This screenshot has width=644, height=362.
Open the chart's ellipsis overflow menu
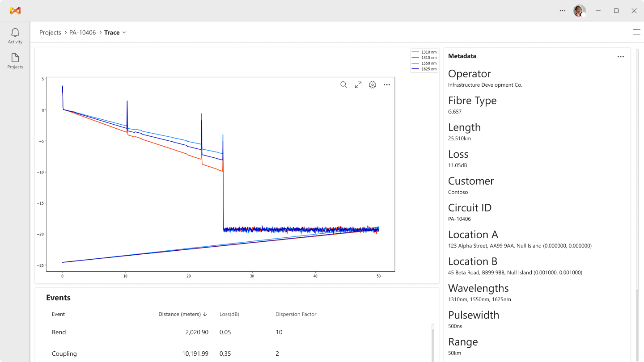(386, 84)
